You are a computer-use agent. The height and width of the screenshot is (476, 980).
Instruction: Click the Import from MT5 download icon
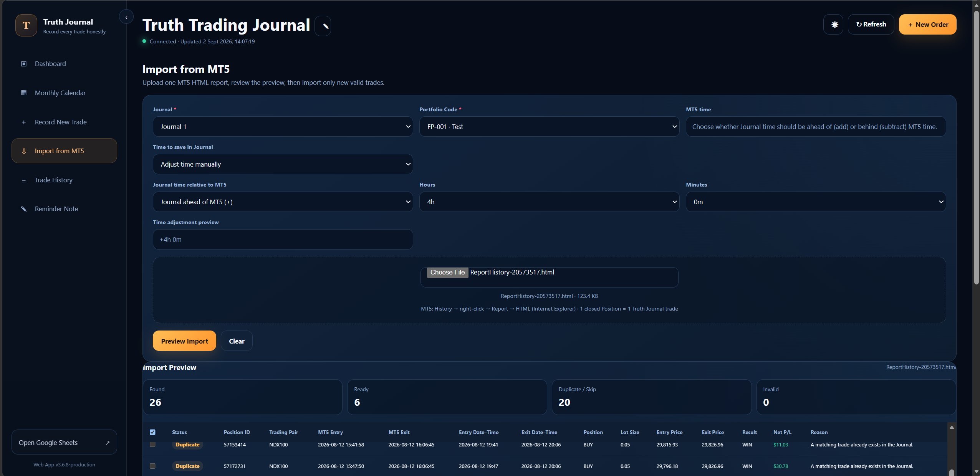pos(24,151)
